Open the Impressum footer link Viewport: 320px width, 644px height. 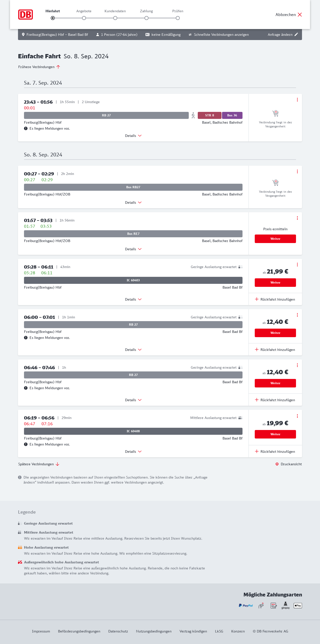click(x=41, y=631)
